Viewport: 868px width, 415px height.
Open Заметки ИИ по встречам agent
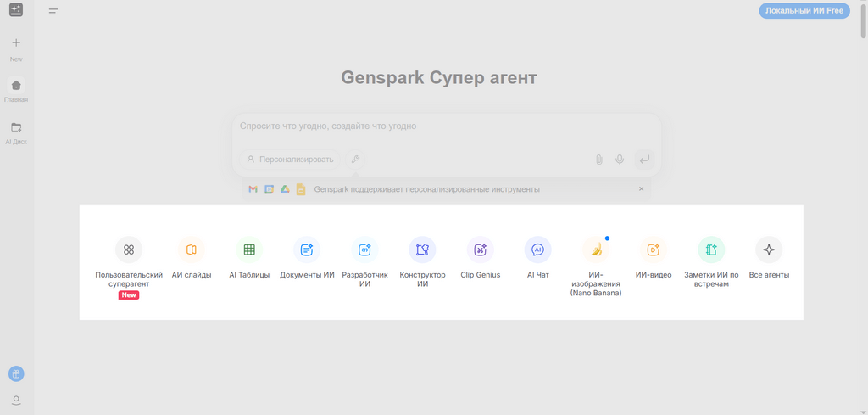tap(711, 250)
